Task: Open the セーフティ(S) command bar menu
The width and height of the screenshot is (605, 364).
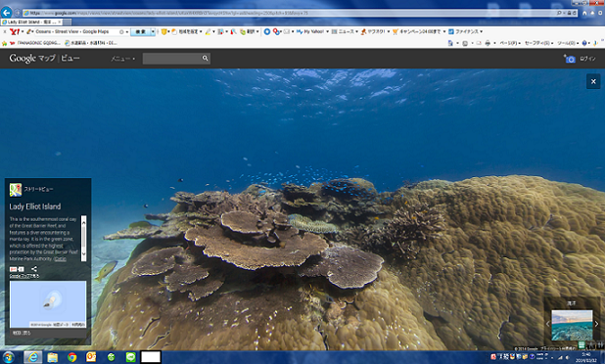Action: point(539,43)
